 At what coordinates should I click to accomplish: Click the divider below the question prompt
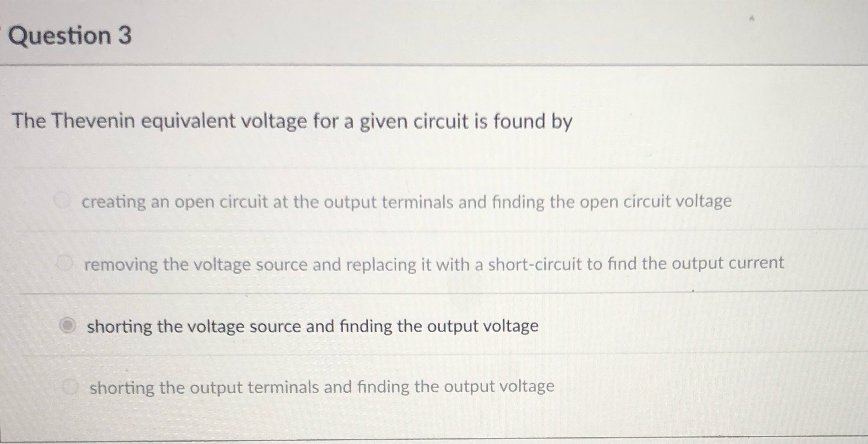[x=432, y=167]
